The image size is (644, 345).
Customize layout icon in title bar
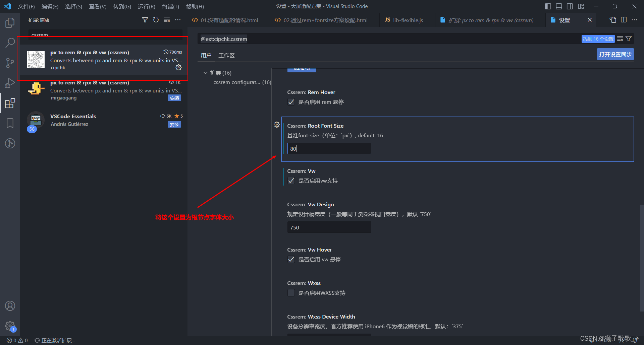pos(581,6)
